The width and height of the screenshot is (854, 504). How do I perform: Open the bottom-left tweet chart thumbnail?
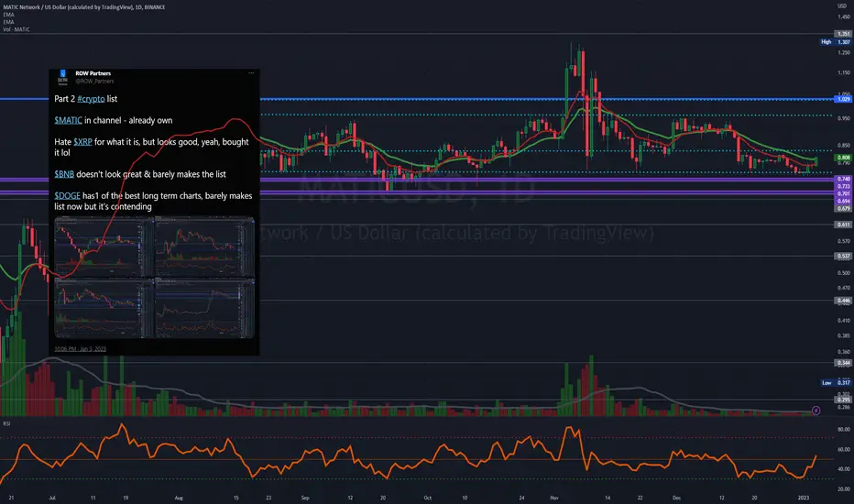tap(104, 309)
